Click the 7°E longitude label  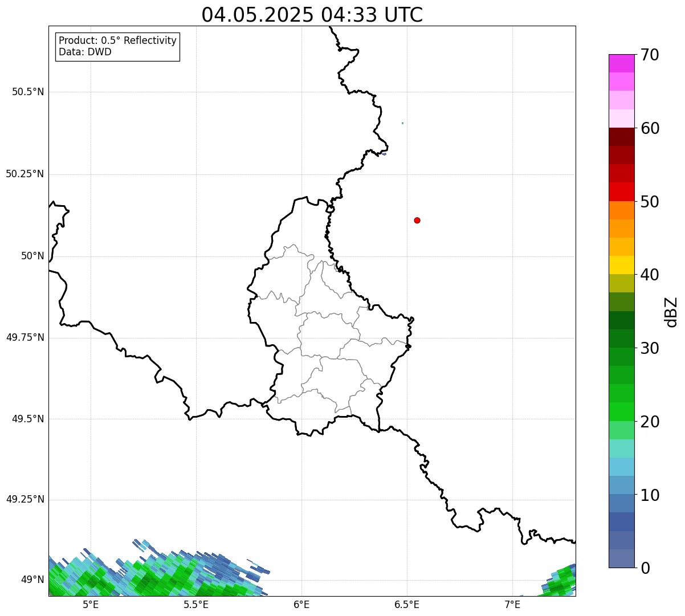(512, 605)
